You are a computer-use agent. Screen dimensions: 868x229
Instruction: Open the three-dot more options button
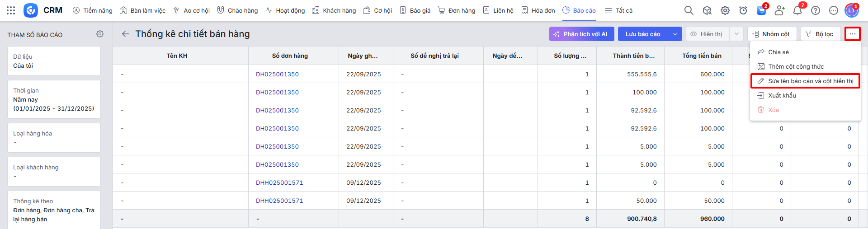tap(852, 34)
